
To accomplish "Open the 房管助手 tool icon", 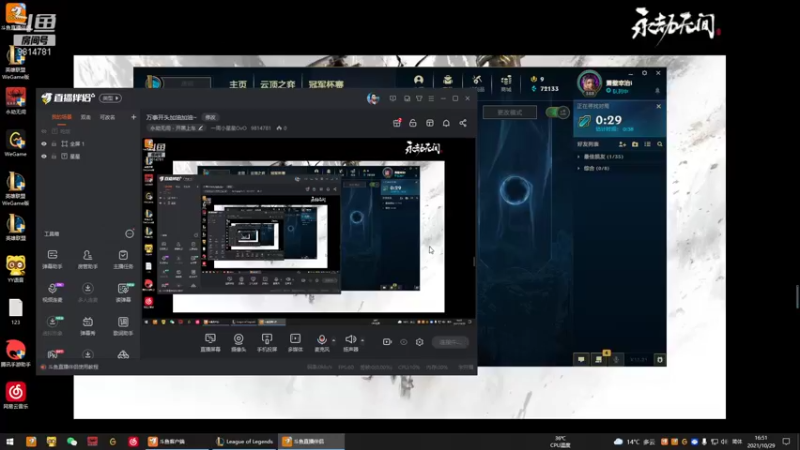I will click(x=87, y=258).
